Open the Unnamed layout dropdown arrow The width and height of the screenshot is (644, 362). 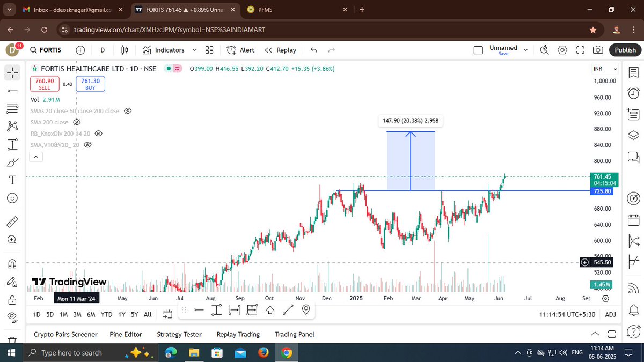tap(525, 50)
